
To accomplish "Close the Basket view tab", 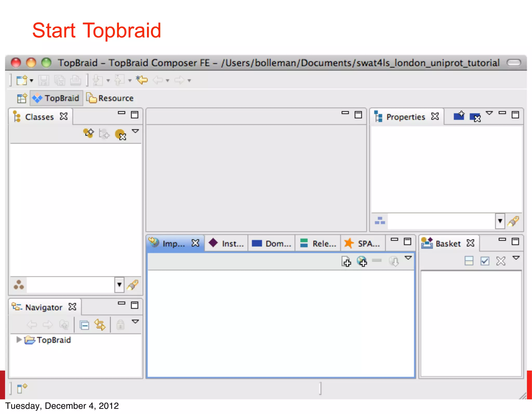I will [x=470, y=243].
